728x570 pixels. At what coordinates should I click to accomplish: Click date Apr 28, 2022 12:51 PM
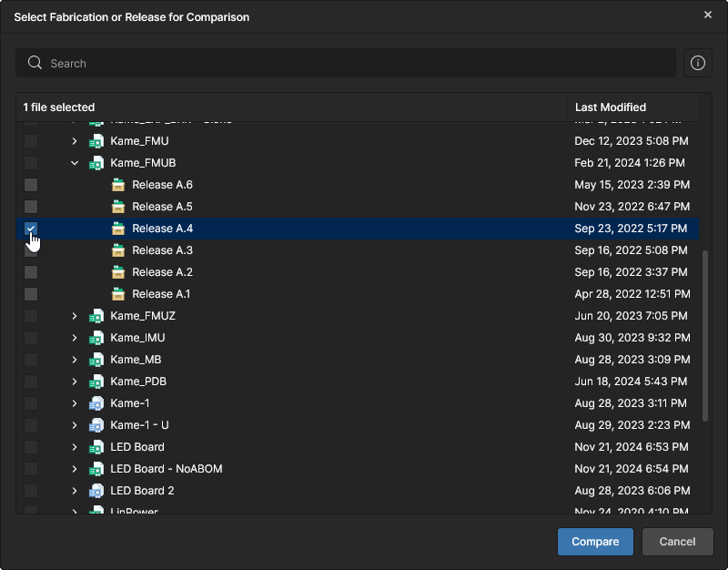click(632, 294)
